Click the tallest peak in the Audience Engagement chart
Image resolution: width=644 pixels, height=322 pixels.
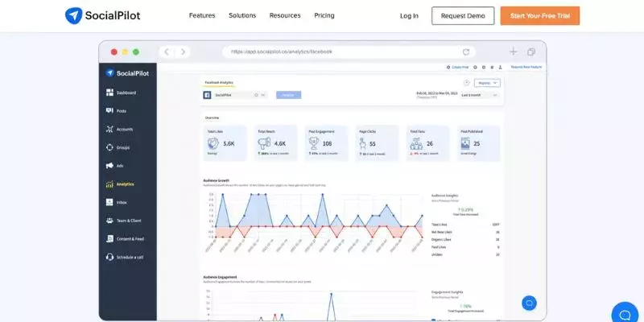point(331,294)
